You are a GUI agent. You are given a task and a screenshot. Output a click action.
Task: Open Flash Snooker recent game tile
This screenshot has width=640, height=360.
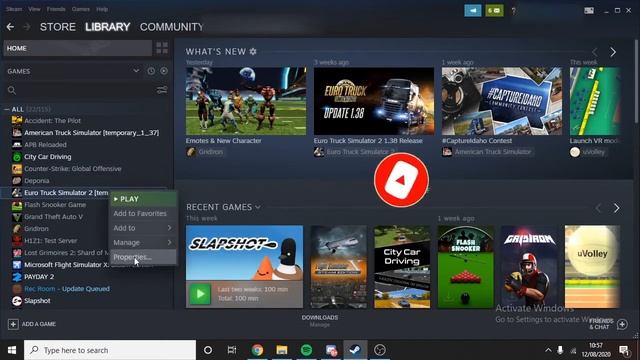[466, 267]
